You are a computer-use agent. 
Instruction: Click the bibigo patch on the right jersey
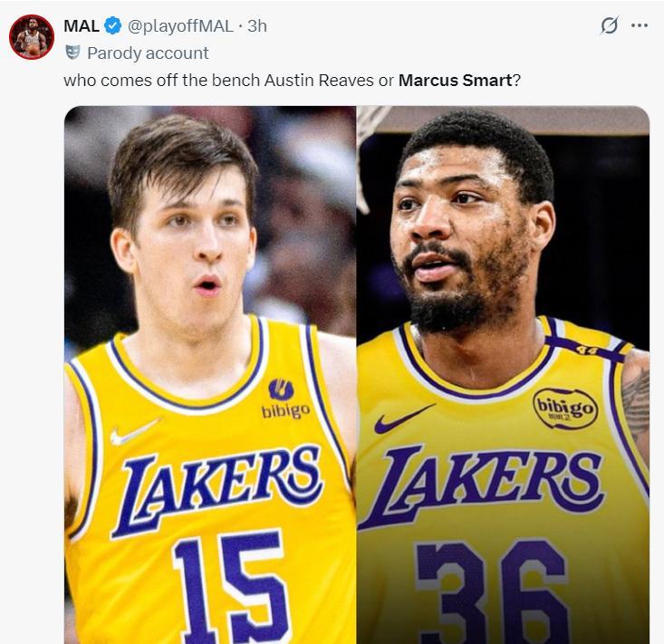click(565, 409)
